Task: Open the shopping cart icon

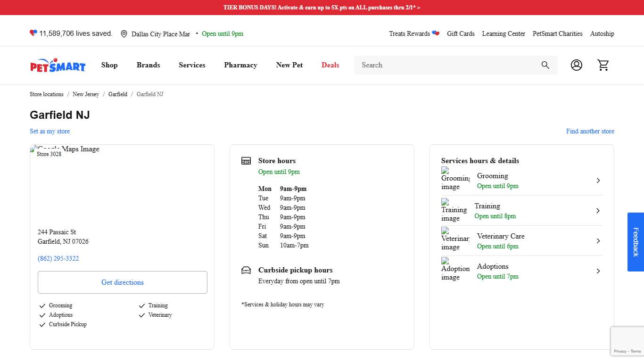Action: pos(603,65)
